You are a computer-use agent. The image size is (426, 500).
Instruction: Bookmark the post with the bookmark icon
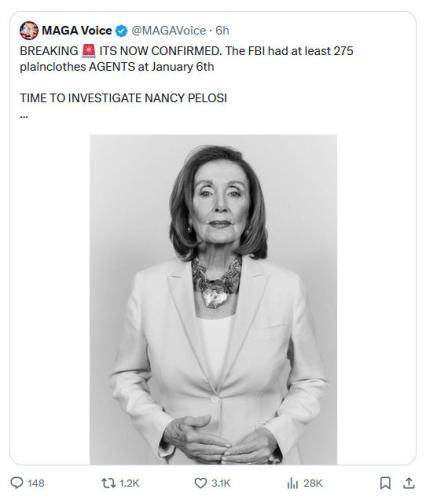pos(385,483)
